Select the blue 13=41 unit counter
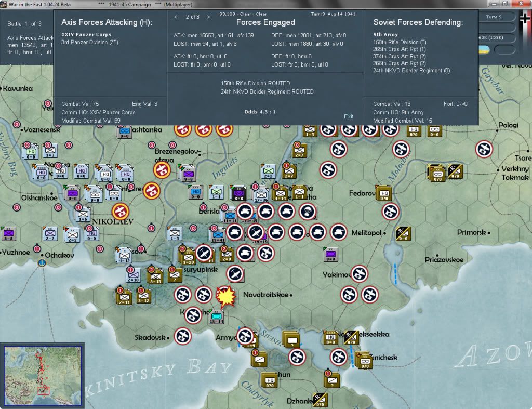Screen dimensions: 532x409 [x=218, y=235]
